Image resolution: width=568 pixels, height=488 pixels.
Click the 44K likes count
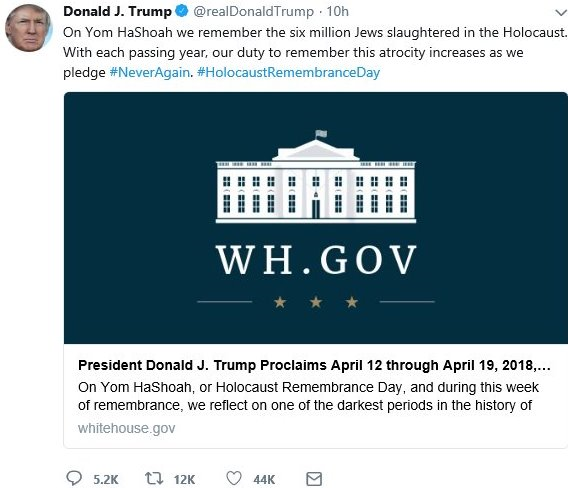[264, 480]
